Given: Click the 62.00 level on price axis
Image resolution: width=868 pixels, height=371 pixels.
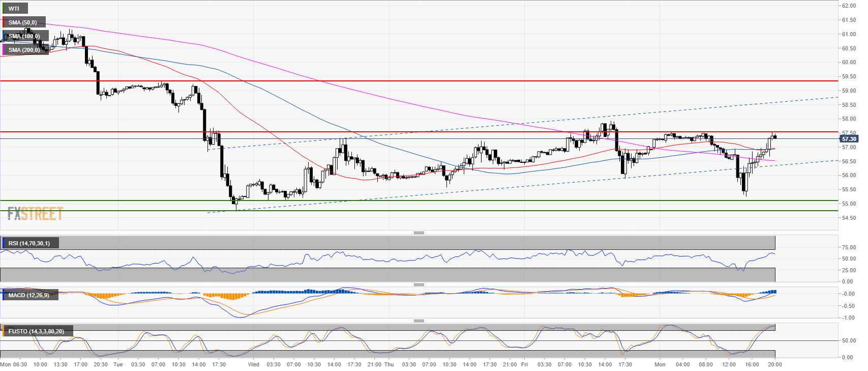Looking at the screenshot, I should tap(849, 6).
